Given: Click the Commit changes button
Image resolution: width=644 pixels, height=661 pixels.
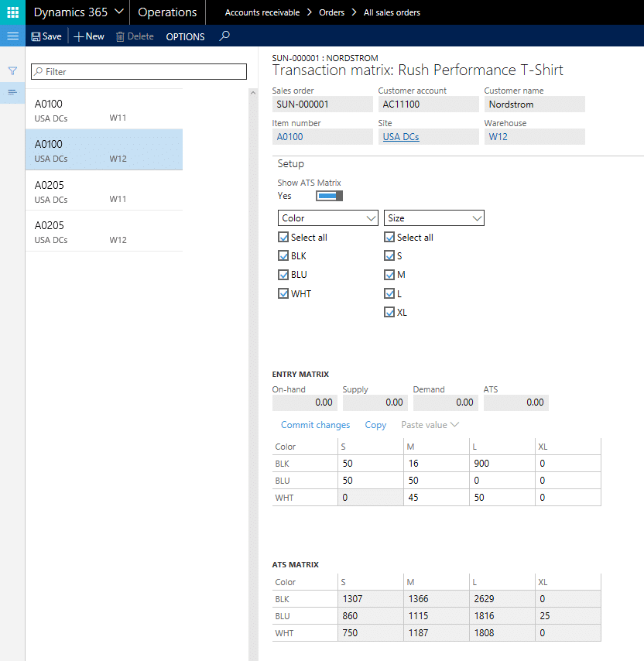Looking at the screenshot, I should pyautogui.click(x=315, y=425).
